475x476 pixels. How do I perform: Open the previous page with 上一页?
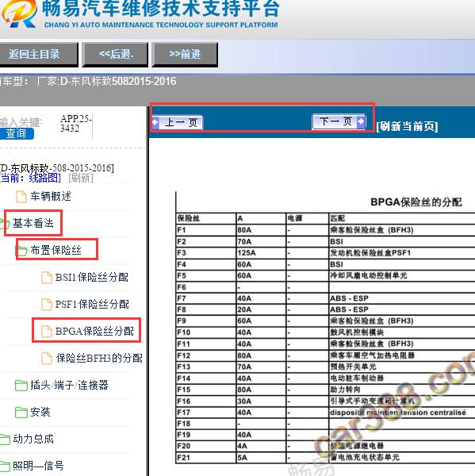(178, 122)
